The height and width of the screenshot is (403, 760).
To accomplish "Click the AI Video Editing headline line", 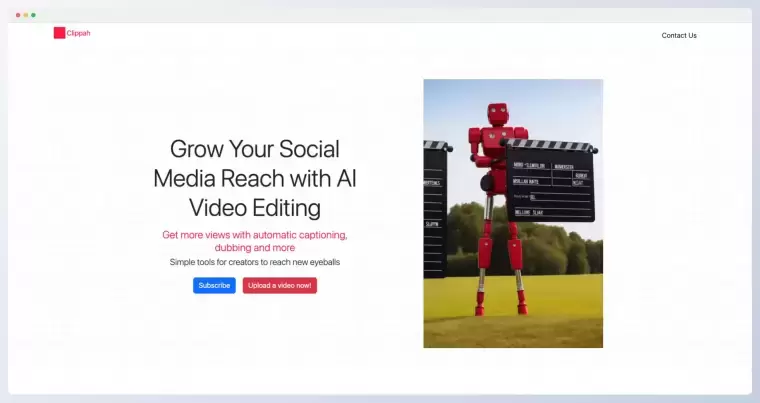I will [254, 208].
